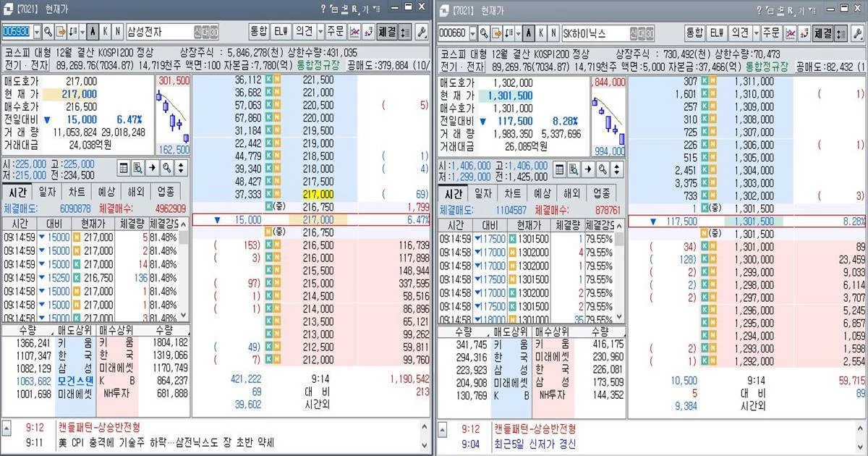Toggle the A market filter in the SK하이닉스 window
This screenshot has height=456, width=868.
point(529,33)
